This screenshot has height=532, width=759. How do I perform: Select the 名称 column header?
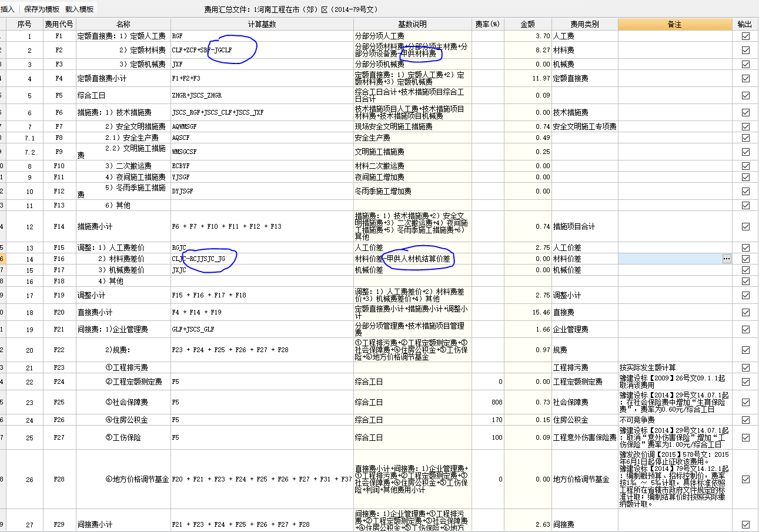123,24
